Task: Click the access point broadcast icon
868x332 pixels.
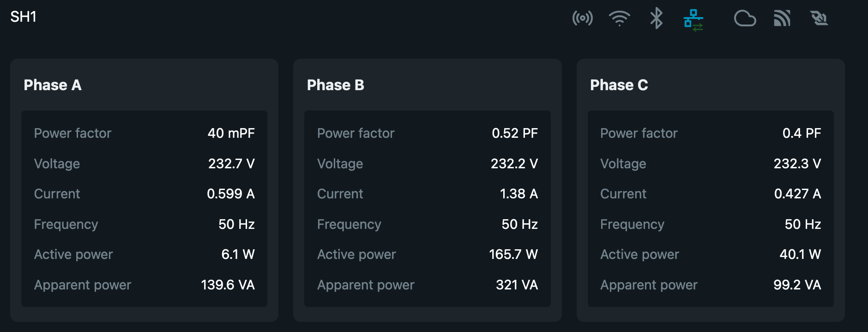Action: tap(582, 18)
